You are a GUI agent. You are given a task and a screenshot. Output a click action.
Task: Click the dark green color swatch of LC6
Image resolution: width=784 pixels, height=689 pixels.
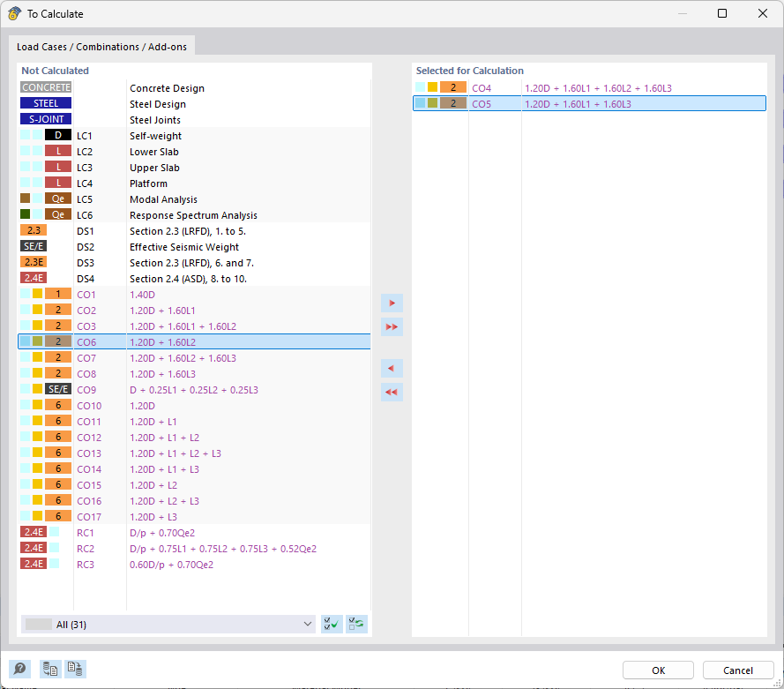[x=25, y=214]
